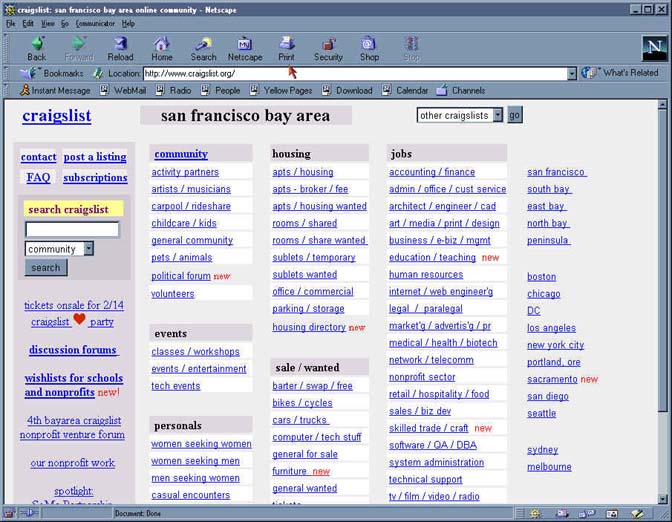Open the Help menu
672x522 pixels.
point(128,24)
